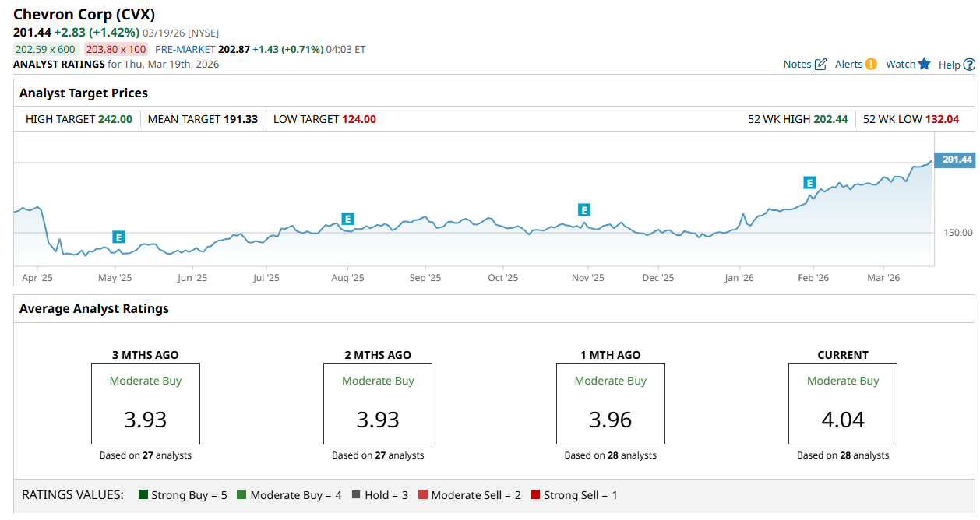The width and height of the screenshot is (980, 520).
Task: Click the 150.00 y-axis label
Action: click(x=957, y=233)
